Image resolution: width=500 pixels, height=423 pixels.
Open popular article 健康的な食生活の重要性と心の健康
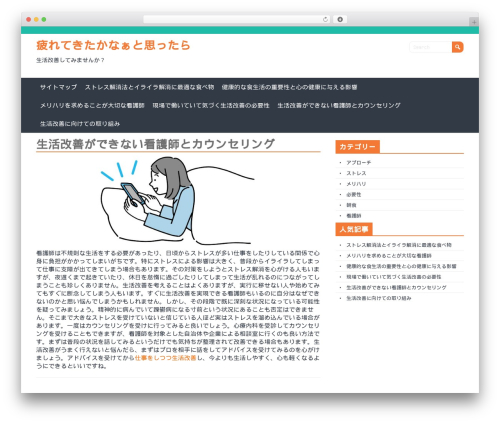click(x=401, y=266)
